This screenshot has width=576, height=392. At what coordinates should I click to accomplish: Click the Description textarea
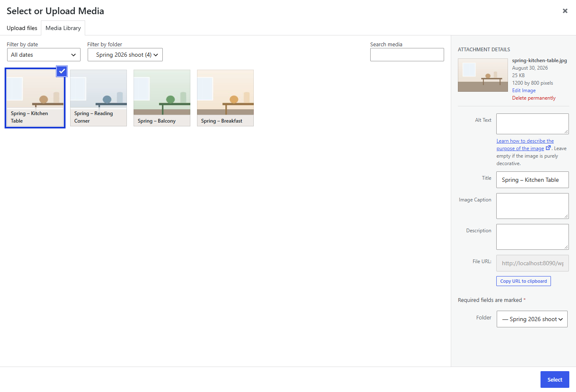point(533,237)
